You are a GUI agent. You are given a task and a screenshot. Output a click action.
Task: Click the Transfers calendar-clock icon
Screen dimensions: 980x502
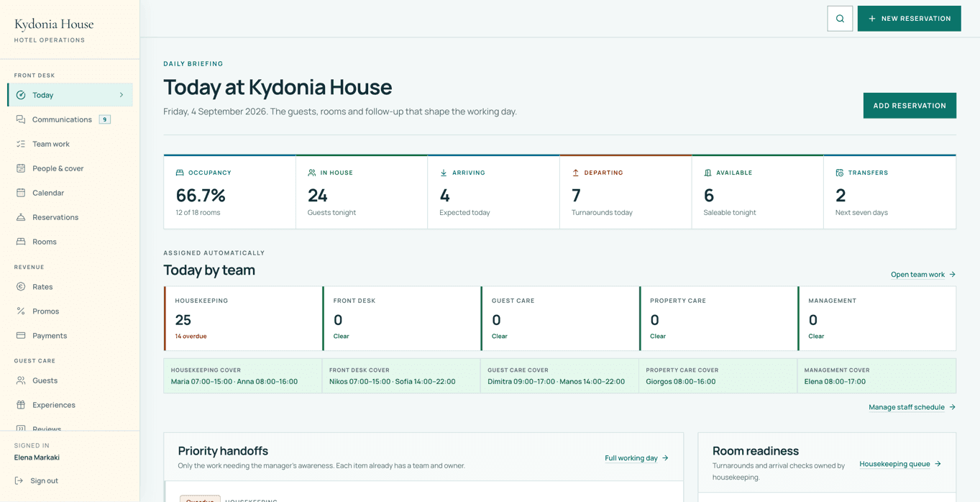pos(840,173)
